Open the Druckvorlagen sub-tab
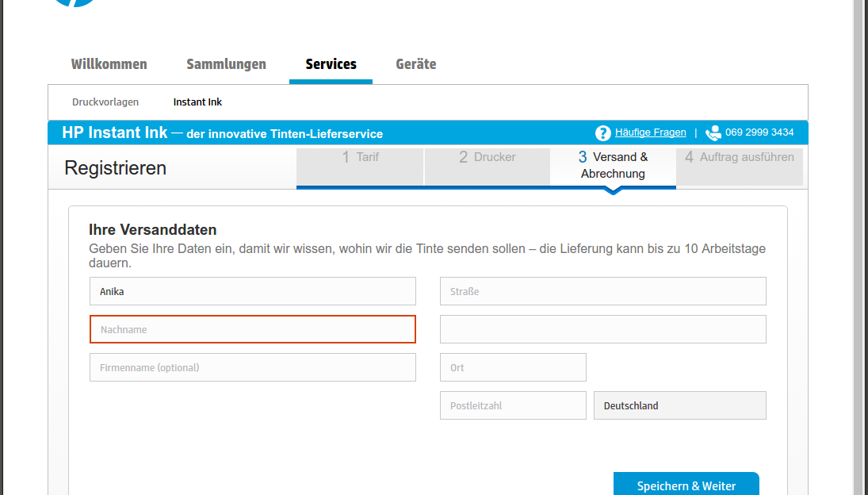868x495 pixels. (x=105, y=102)
